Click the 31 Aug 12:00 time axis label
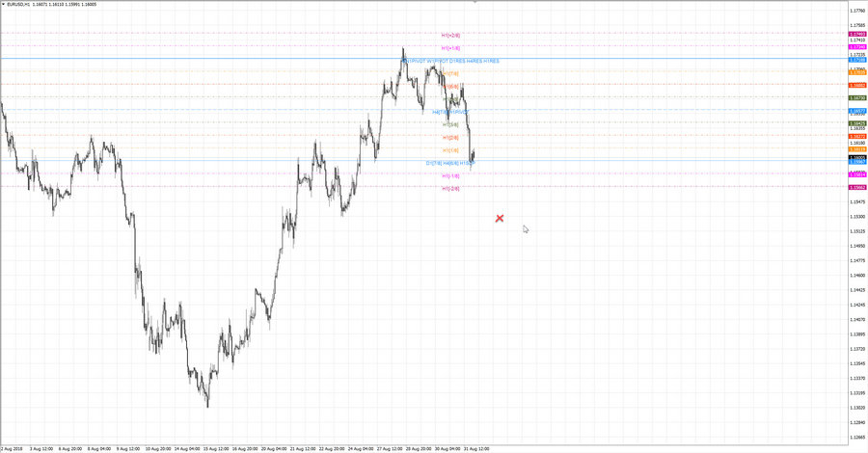This screenshot has height=453, width=868. pyautogui.click(x=476, y=449)
